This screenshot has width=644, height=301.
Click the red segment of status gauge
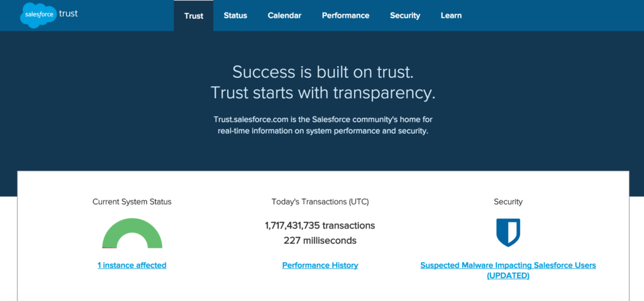coord(109,248)
